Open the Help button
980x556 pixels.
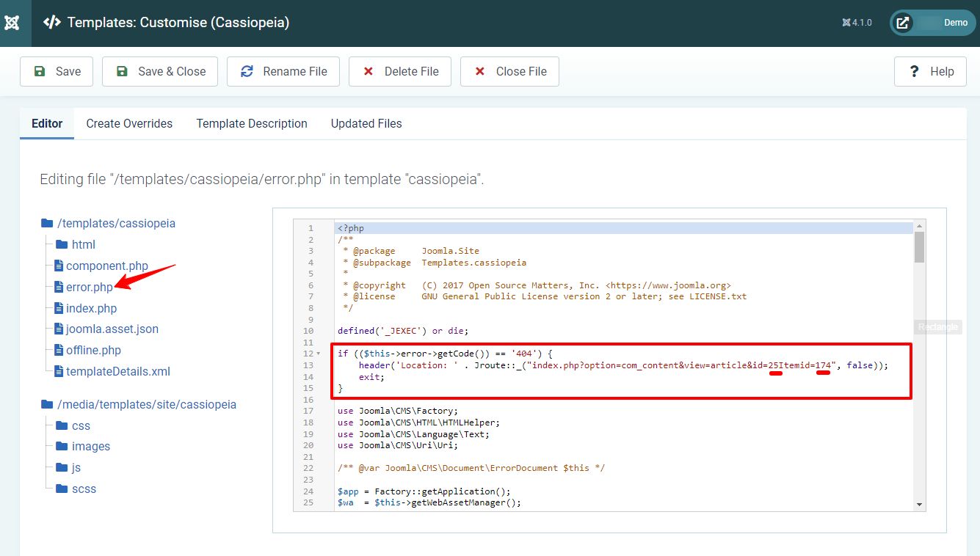pyautogui.click(x=930, y=71)
